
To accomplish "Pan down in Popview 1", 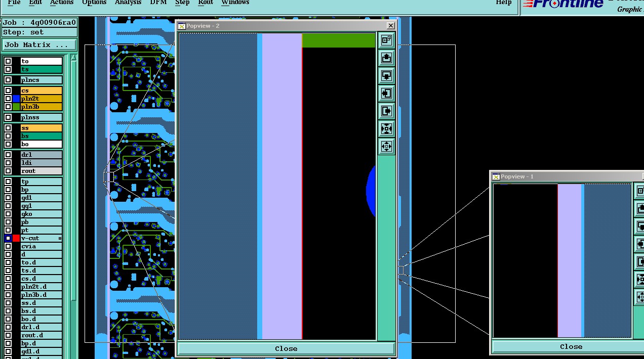I will [x=640, y=226].
